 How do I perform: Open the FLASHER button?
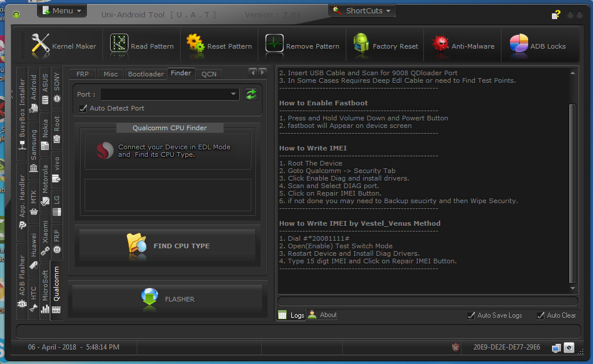[167, 299]
